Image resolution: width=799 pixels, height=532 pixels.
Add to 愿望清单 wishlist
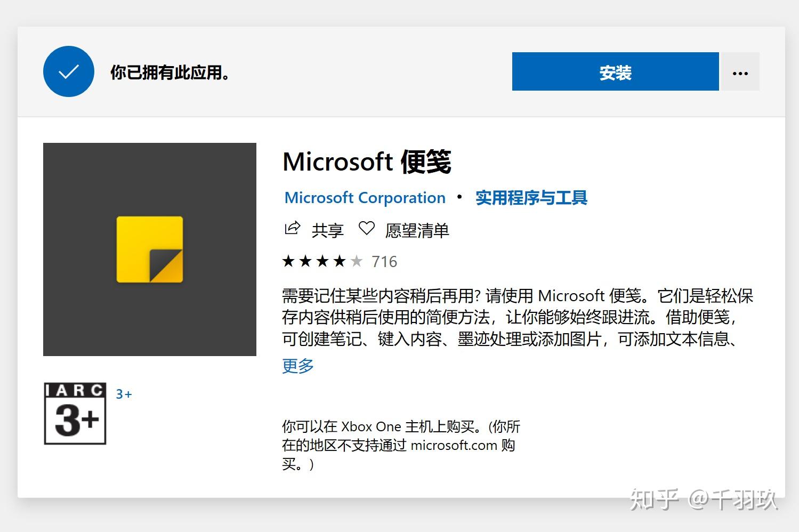coord(417,230)
